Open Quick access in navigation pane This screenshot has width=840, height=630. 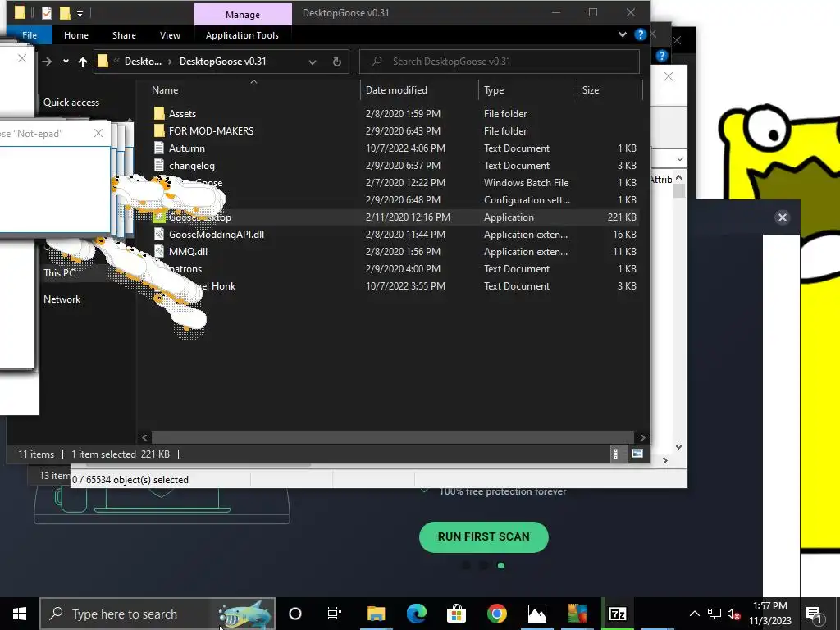71,103
